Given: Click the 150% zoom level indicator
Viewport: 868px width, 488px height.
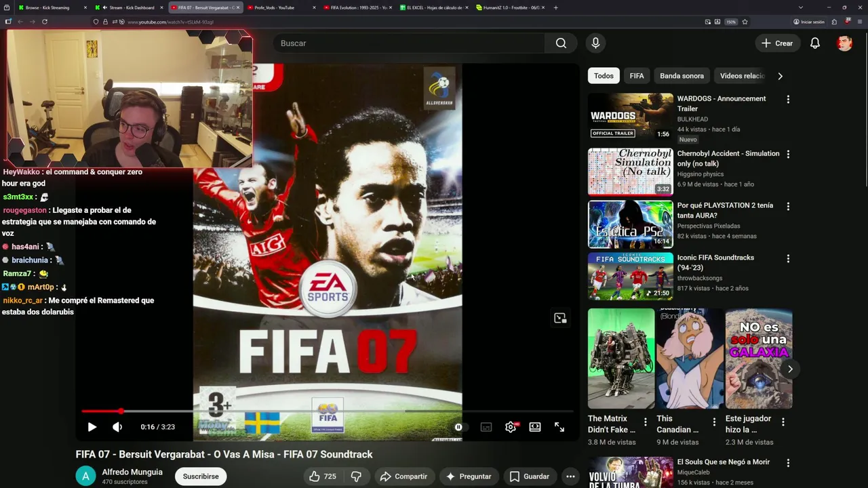Looking at the screenshot, I should [731, 22].
